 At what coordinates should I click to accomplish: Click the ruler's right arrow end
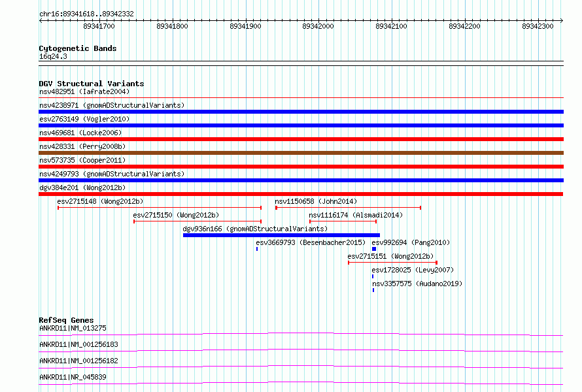[x=562, y=20]
